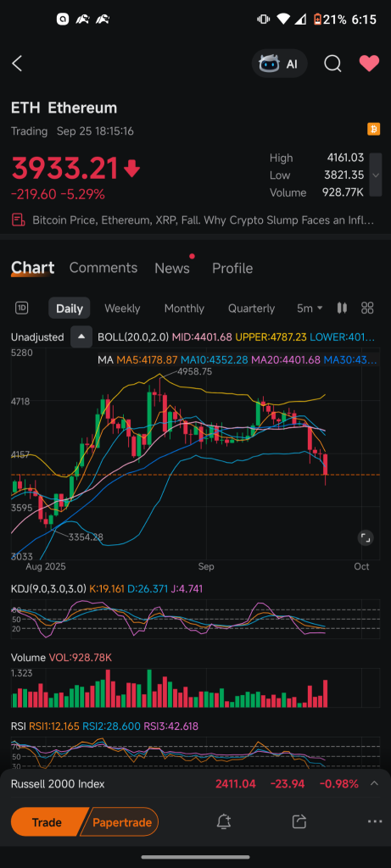Tap the current price 3933.21
391x868 pixels.
point(64,169)
